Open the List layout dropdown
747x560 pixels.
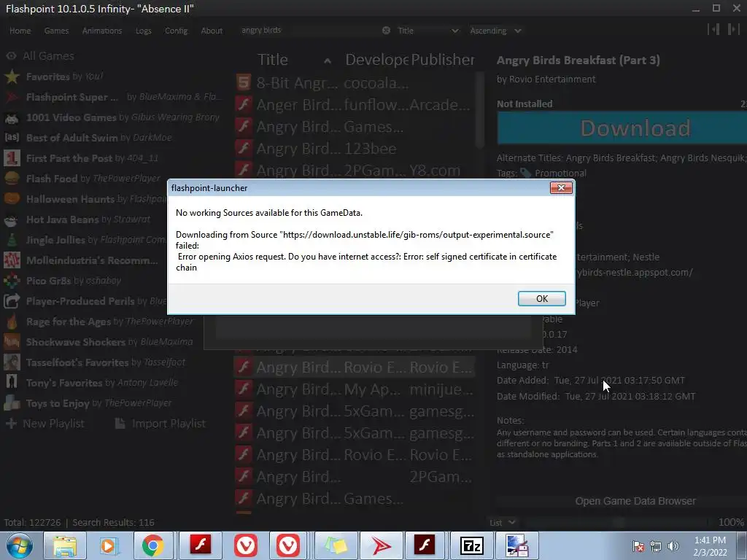[x=503, y=522]
